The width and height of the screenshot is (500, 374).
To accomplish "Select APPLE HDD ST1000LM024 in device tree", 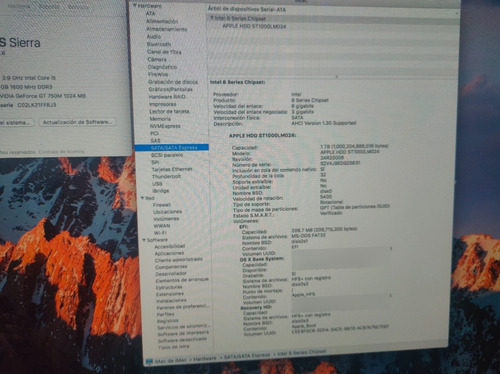I will (254, 26).
